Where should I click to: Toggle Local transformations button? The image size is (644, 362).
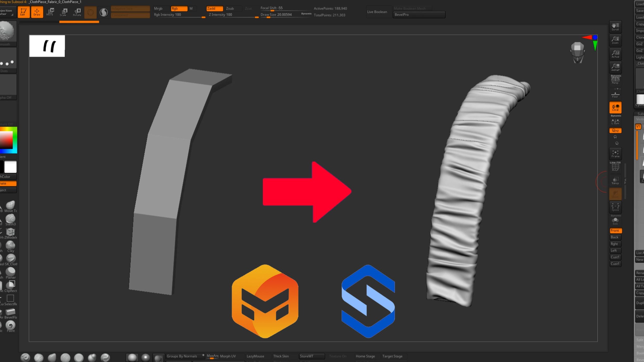(x=615, y=107)
